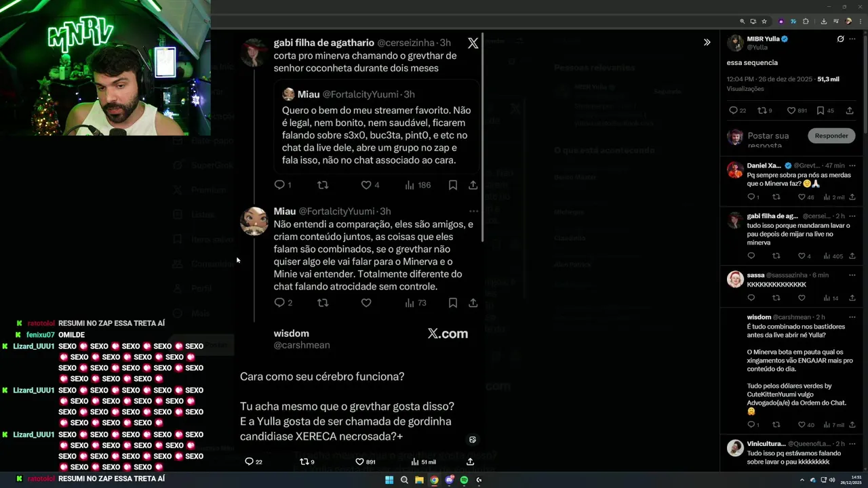Open more options on wisdom reply
This screenshot has width=868, height=488.
tap(852, 317)
